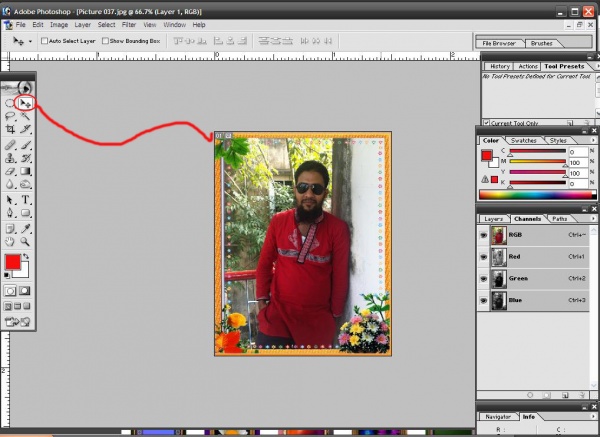The width and height of the screenshot is (600, 437).
Task: Select the Path Selection tool
Action: 10,200
